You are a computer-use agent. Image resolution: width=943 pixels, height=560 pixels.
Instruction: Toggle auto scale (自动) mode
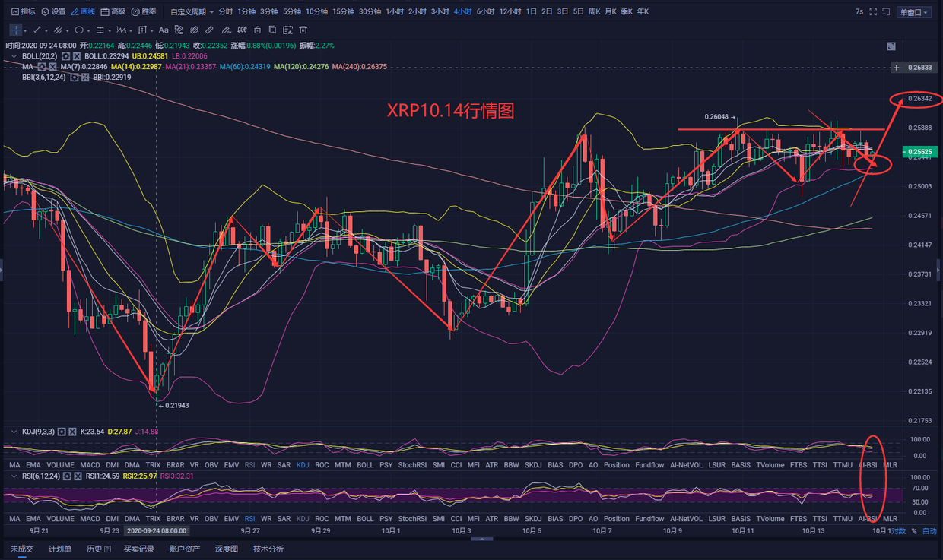pyautogui.click(x=929, y=531)
